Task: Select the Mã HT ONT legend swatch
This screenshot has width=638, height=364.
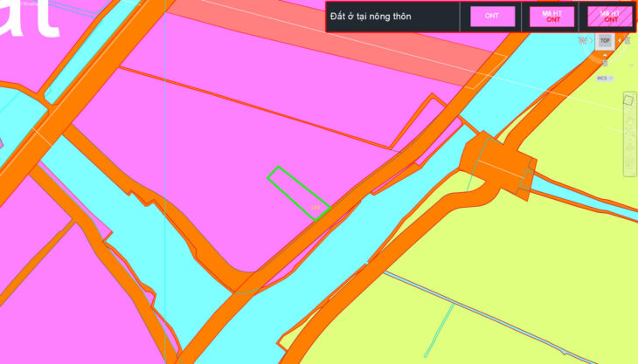Action: point(551,17)
